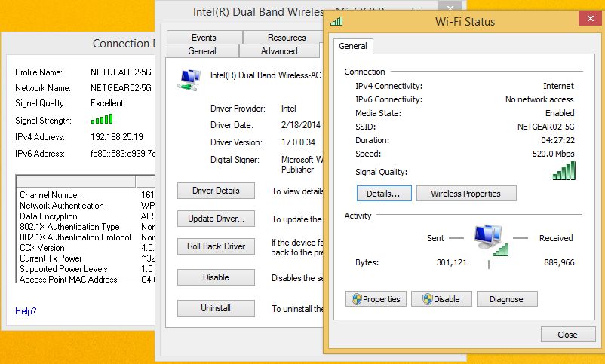The image size is (605, 364).
Task: Switch to the Resources tab in Intel properties
Action: 284,38
